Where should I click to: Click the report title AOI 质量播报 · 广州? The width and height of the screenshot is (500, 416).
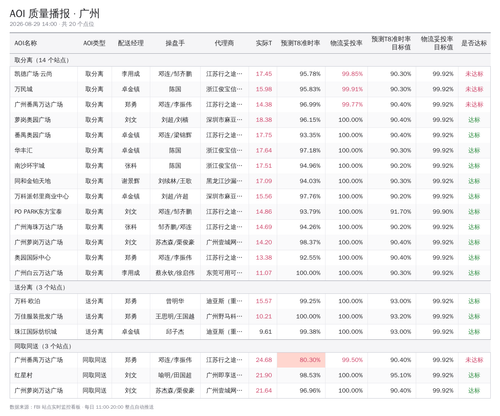[x=54, y=13]
